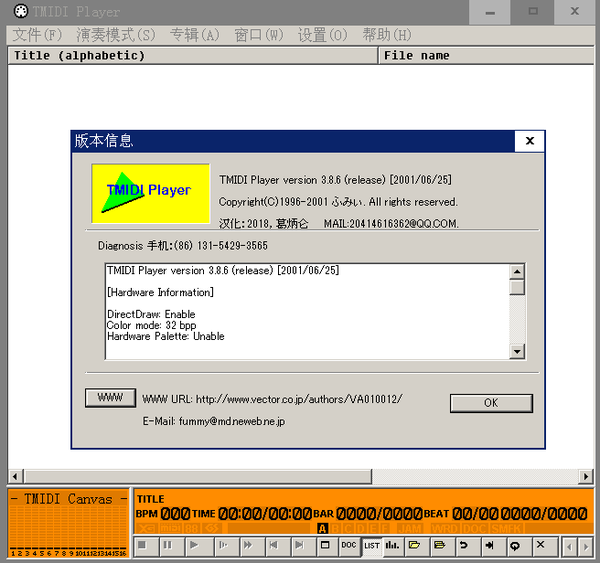The image size is (600, 563).
Task: Click the right arrow at toolbar end
Action: (x=585, y=547)
